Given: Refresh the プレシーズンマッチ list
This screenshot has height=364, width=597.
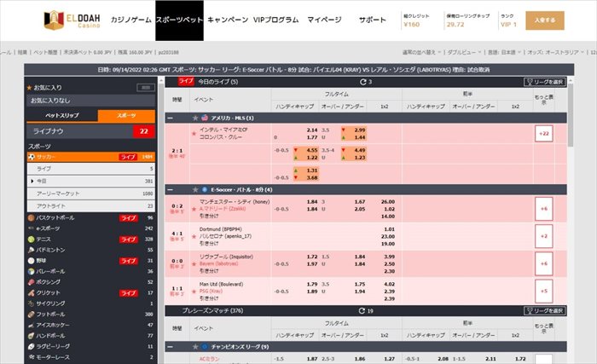Looking at the screenshot, I should (362, 310).
